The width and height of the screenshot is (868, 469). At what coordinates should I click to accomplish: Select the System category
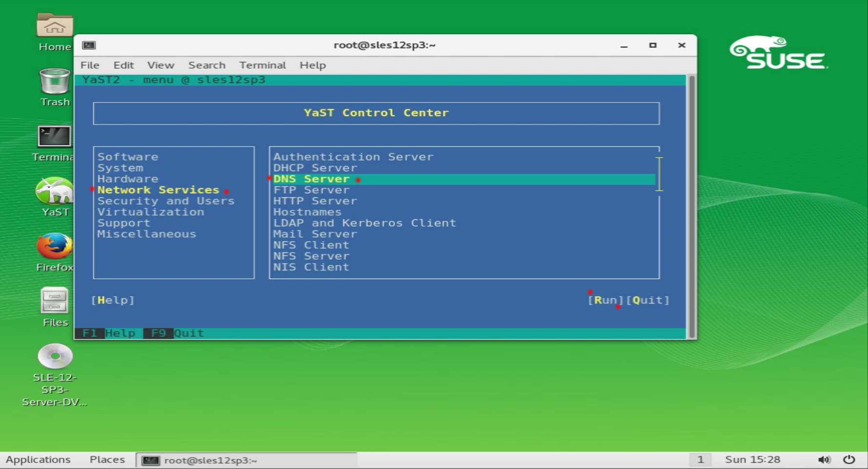point(120,168)
